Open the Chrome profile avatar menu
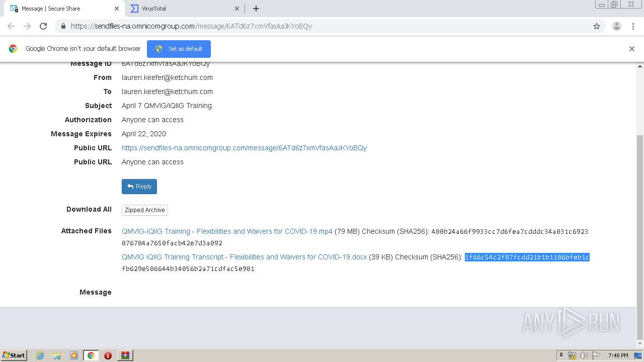 point(617,26)
